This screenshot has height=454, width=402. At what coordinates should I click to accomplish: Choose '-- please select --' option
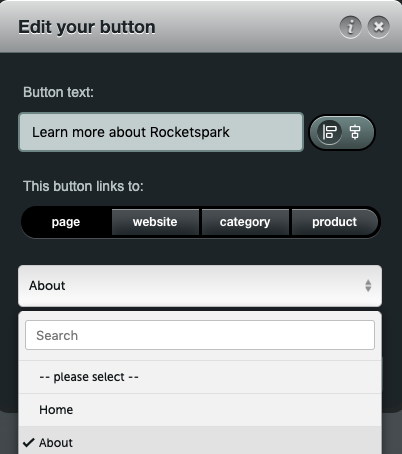coord(200,377)
